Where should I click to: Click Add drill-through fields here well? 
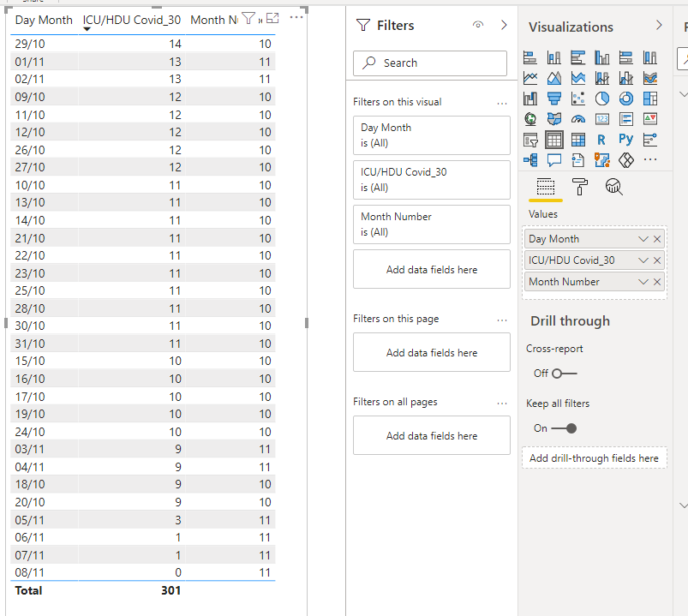(x=594, y=458)
